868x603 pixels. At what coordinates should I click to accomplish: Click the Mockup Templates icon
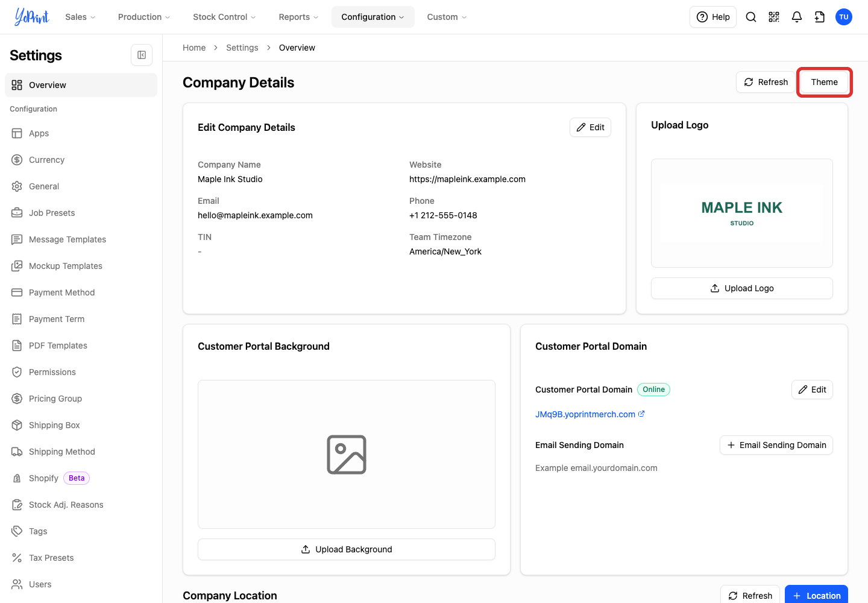click(x=17, y=266)
